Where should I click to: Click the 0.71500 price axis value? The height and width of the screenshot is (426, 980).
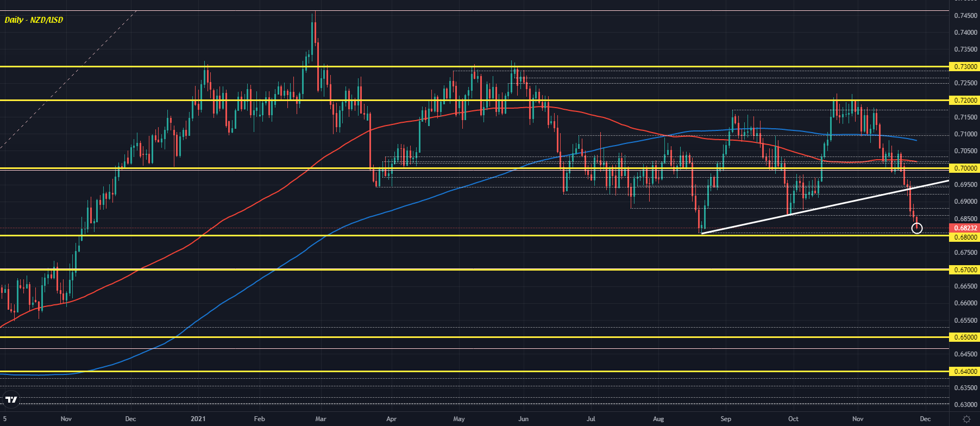(965, 117)
